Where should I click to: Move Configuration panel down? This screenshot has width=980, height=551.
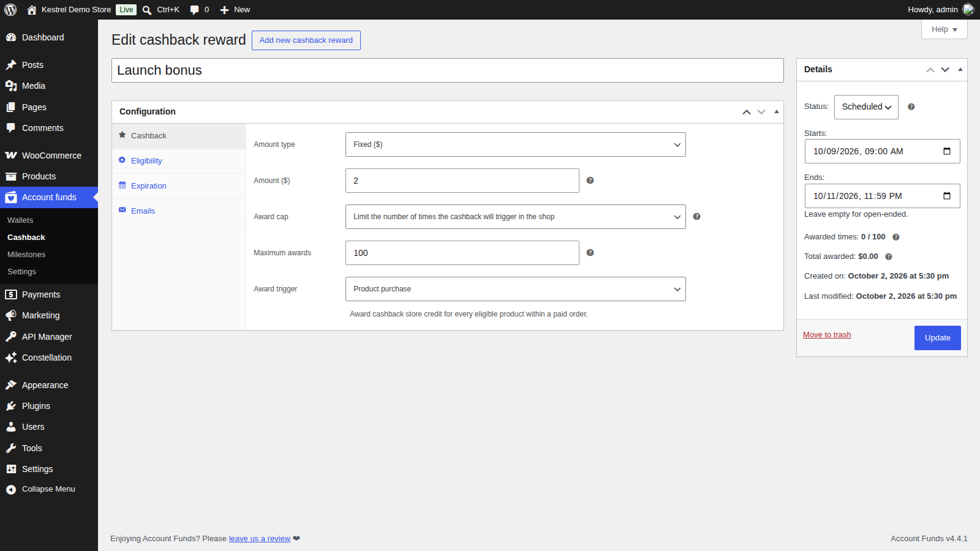761,112
